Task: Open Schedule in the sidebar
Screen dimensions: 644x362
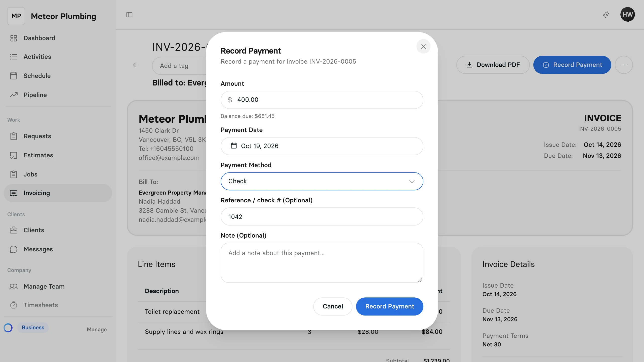Action: [x=58, y=76]
